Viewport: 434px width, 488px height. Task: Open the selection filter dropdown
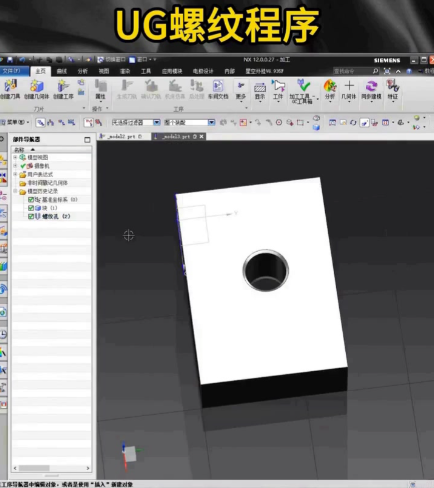pyautogui.click(x=157, y=122)
